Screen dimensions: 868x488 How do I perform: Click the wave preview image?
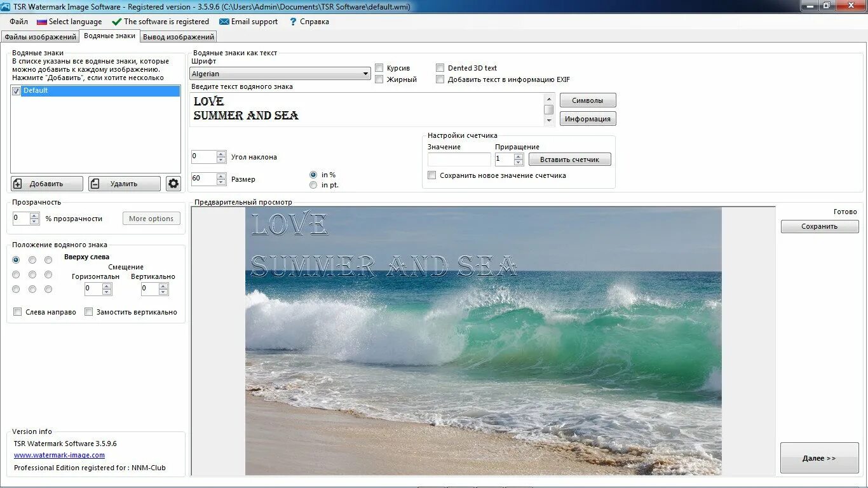[x=484, y=341]
